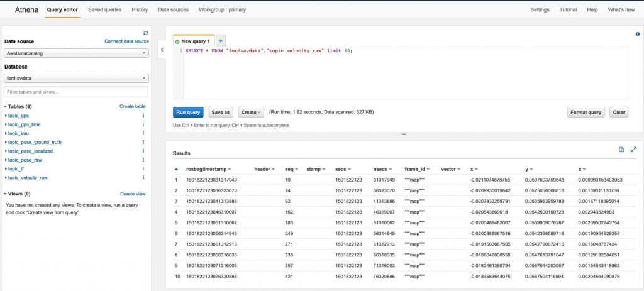Open kebab menu for topic_tf table
This screenshot has width=644, height=291.
[143, 168]
